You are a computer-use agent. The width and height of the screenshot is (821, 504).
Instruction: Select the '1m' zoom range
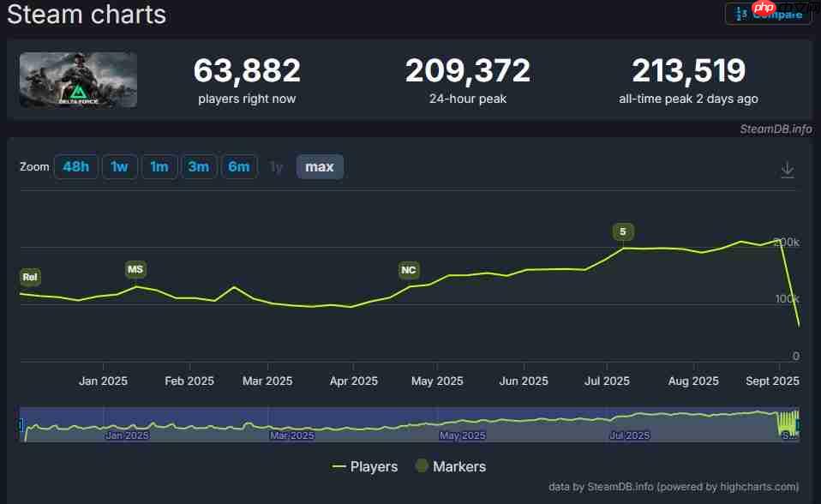159,166
